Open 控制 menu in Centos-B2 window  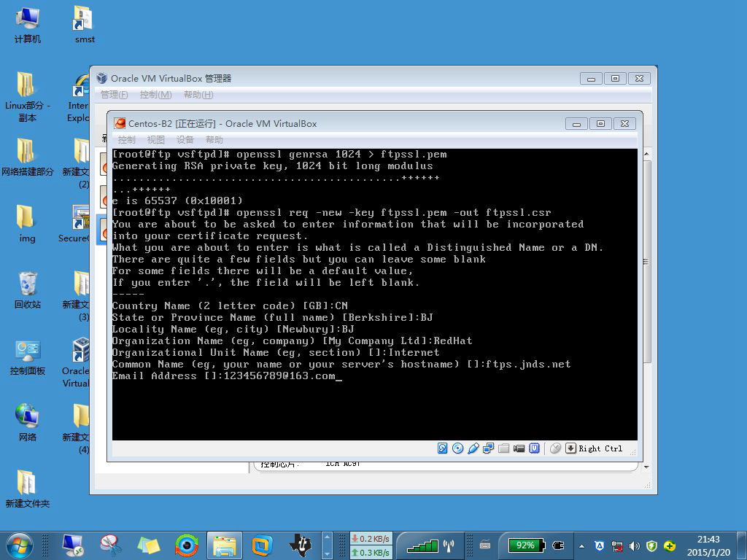(x=126, y=139)
